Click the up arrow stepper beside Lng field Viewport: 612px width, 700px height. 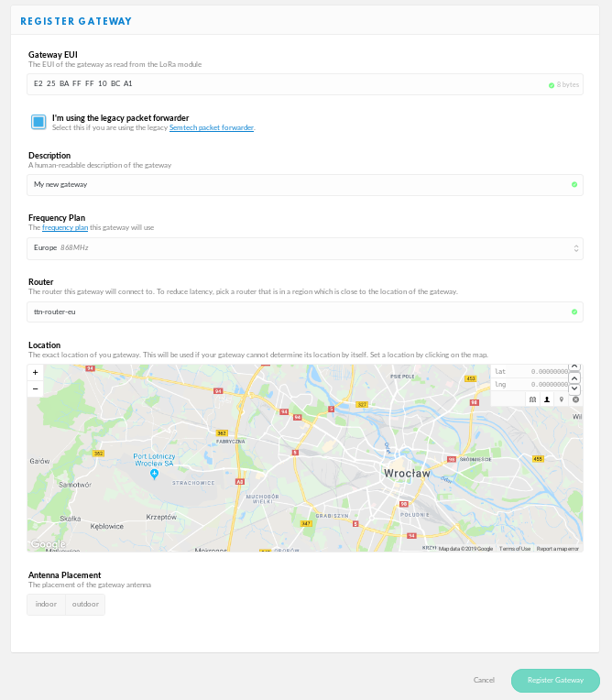[575, 378]
